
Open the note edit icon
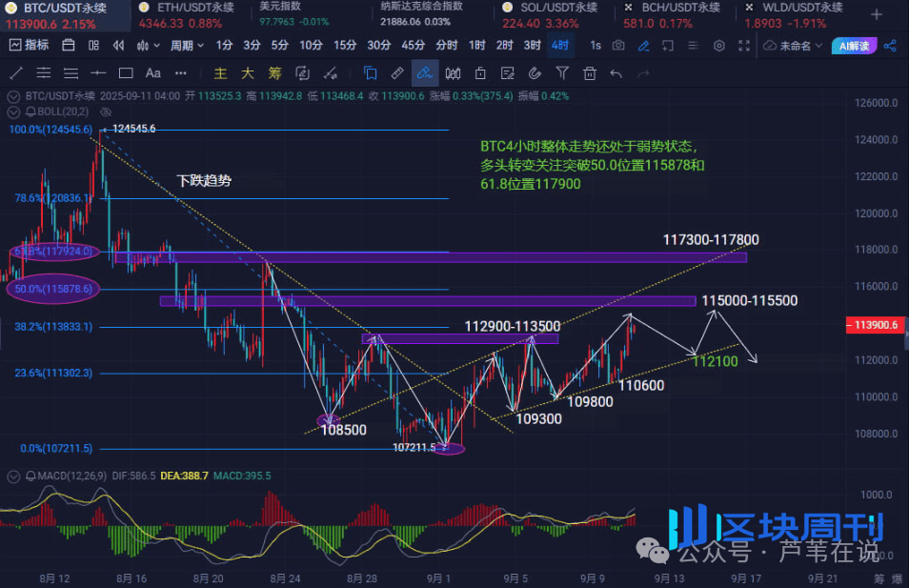point(507,73)
